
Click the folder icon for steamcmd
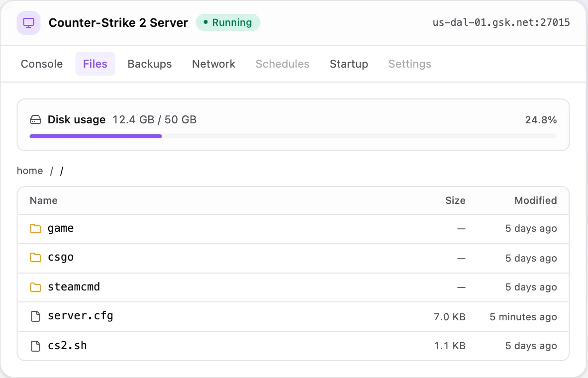tap(36, 287)
